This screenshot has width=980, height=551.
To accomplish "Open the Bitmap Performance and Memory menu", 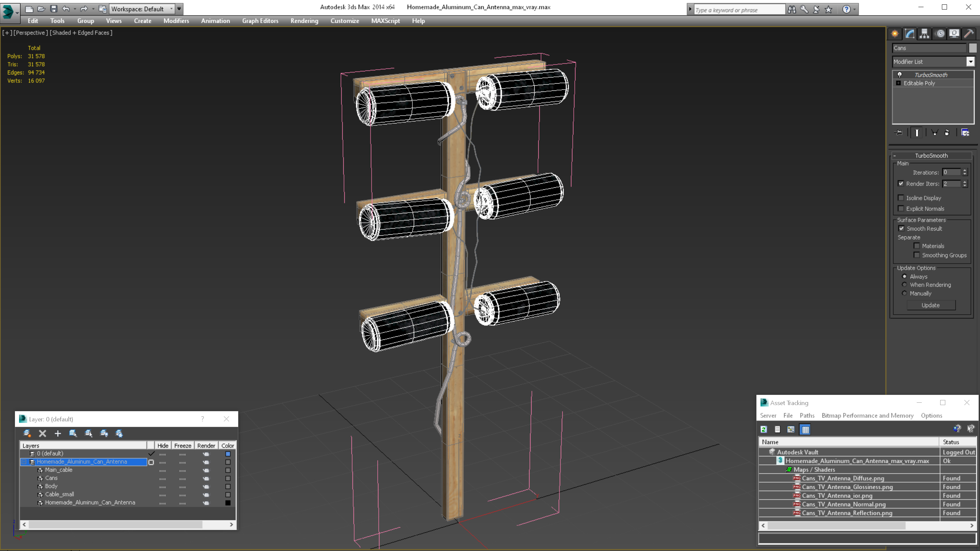I will click(867, 416).
